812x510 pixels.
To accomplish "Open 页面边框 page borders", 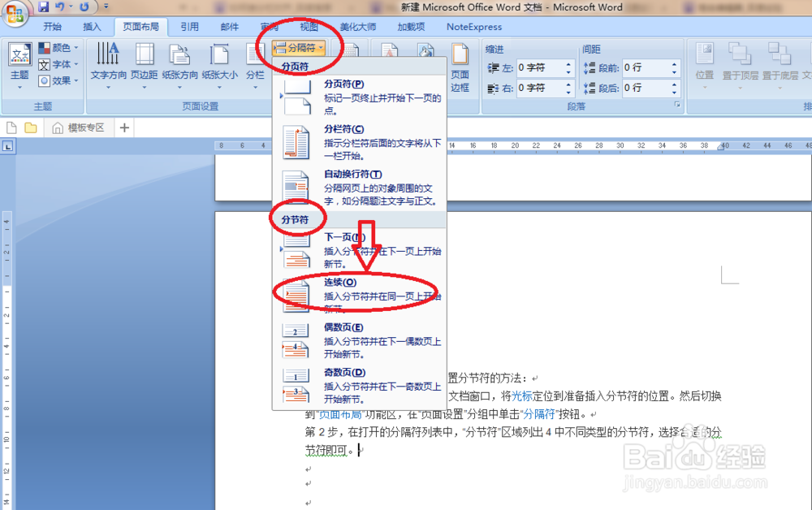I will click(x=460, y=68).
